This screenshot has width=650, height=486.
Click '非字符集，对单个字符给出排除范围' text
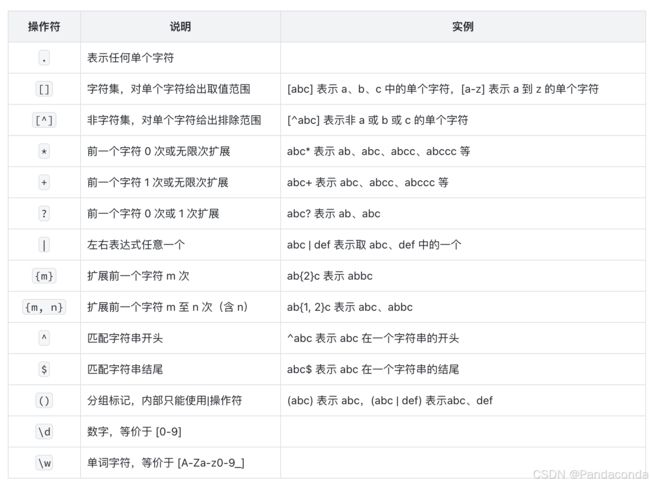point(174,120)
